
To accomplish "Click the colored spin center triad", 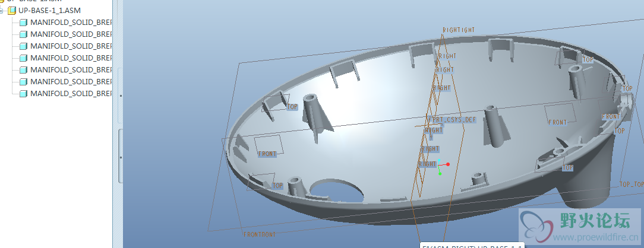I will pos(441,167).
